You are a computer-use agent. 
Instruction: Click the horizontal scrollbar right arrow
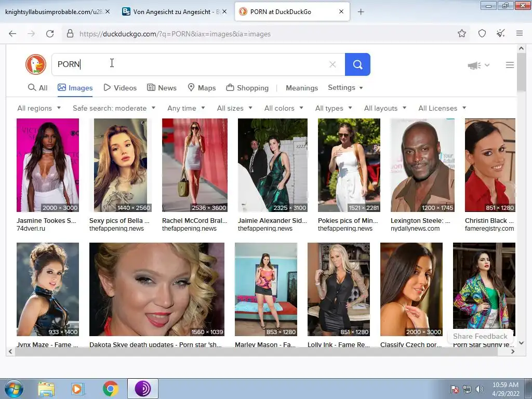pos(513,352)
